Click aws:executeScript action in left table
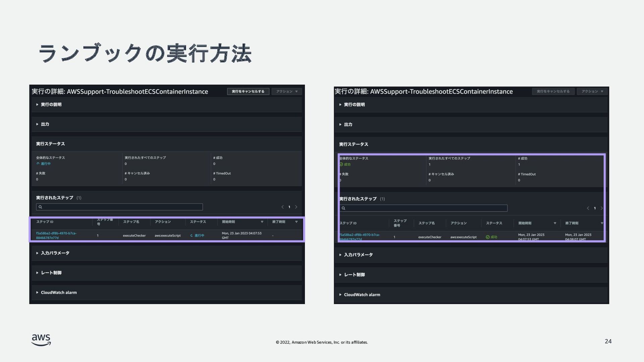The width and height of the screenshot is (644, 362). 168,236
